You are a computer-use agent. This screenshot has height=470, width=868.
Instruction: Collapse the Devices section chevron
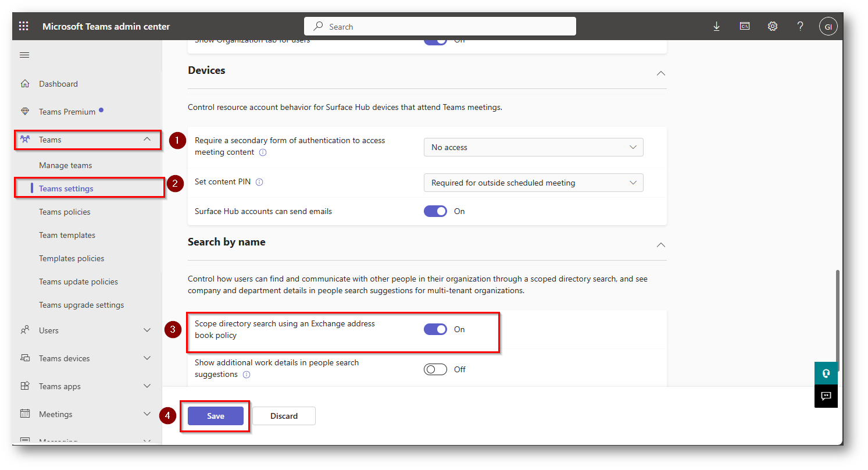(660, 73)
